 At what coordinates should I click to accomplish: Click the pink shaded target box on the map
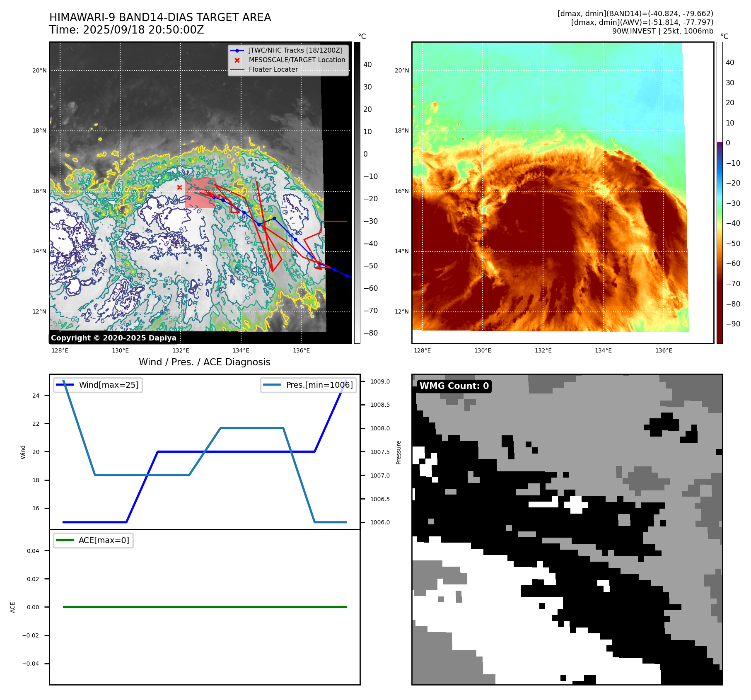(x=200, y=193)
